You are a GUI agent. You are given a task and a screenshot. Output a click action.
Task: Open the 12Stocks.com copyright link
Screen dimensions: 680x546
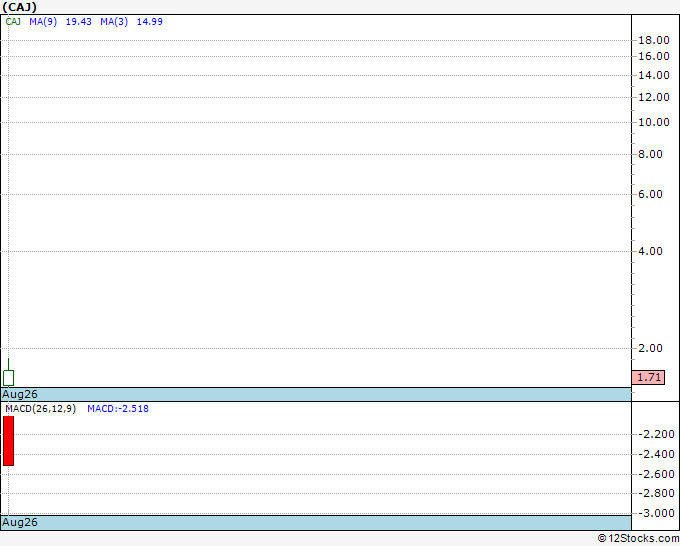(638, 538)
